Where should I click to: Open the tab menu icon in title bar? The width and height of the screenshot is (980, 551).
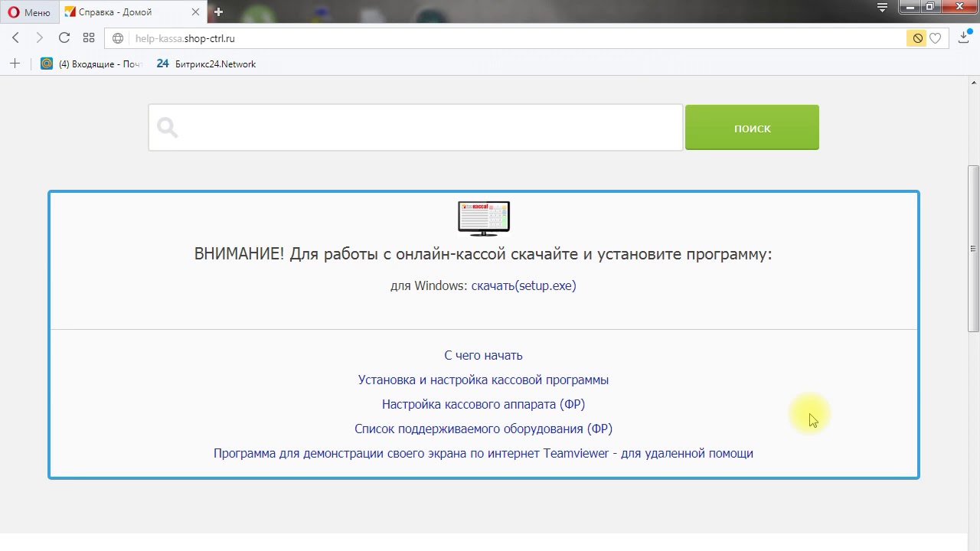883,8
